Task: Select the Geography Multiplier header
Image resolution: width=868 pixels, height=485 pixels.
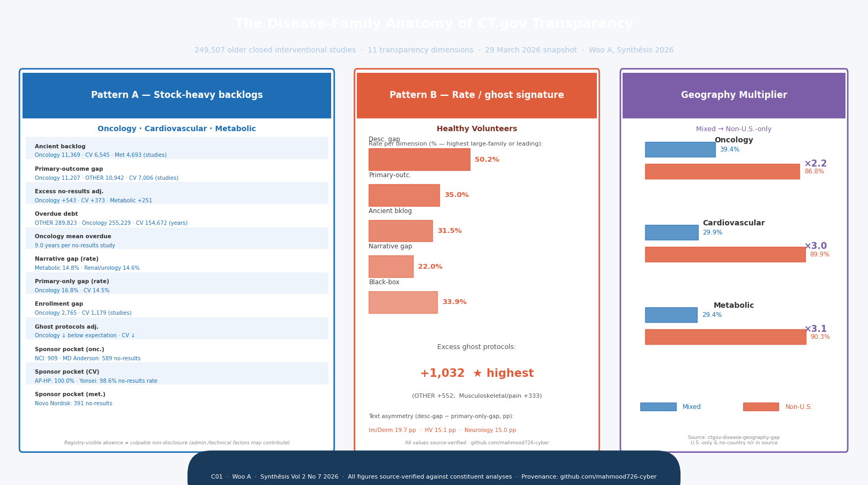Action: [x=734, y=95]
